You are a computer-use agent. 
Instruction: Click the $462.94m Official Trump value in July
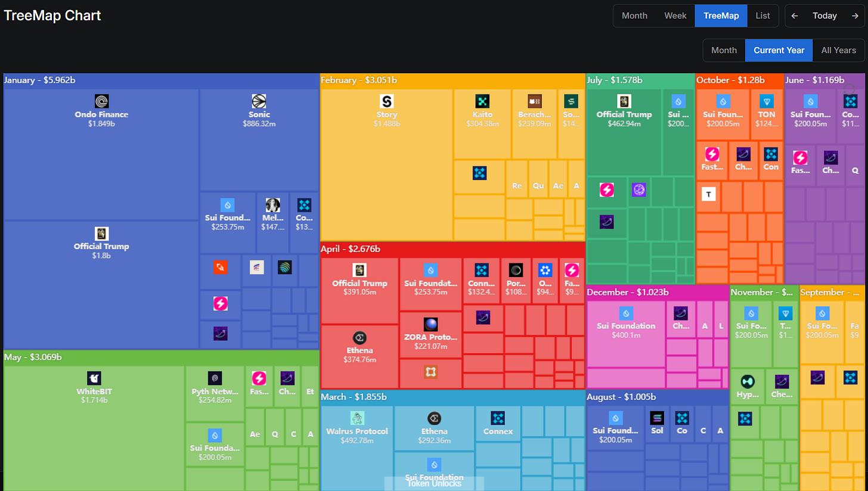coord(624,124)
